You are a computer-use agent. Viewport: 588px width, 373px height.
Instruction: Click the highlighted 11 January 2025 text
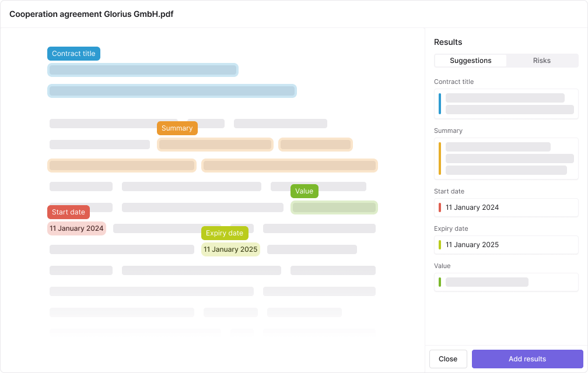(230, 249)
